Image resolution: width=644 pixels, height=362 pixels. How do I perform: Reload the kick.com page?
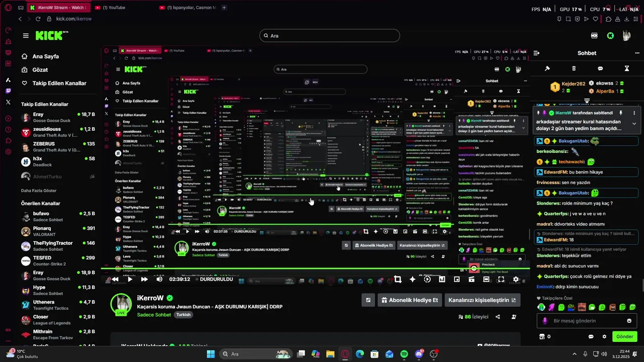38,19
